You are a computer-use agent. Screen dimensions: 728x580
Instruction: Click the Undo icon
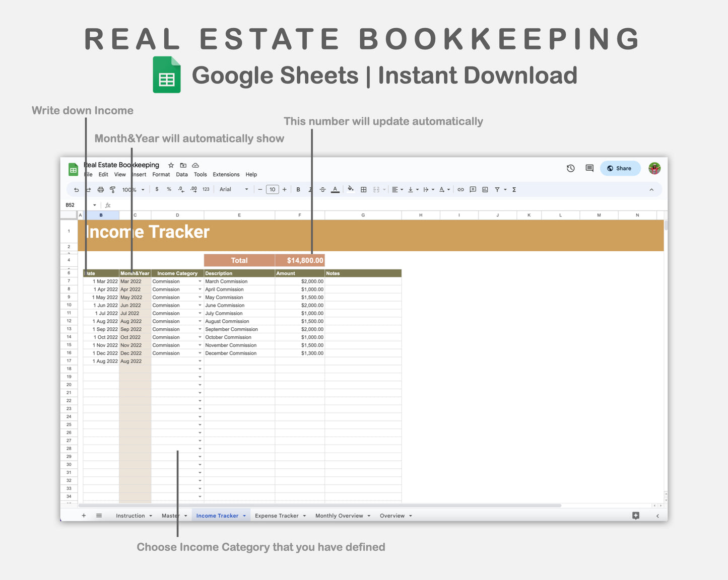[x=76, y=189]
